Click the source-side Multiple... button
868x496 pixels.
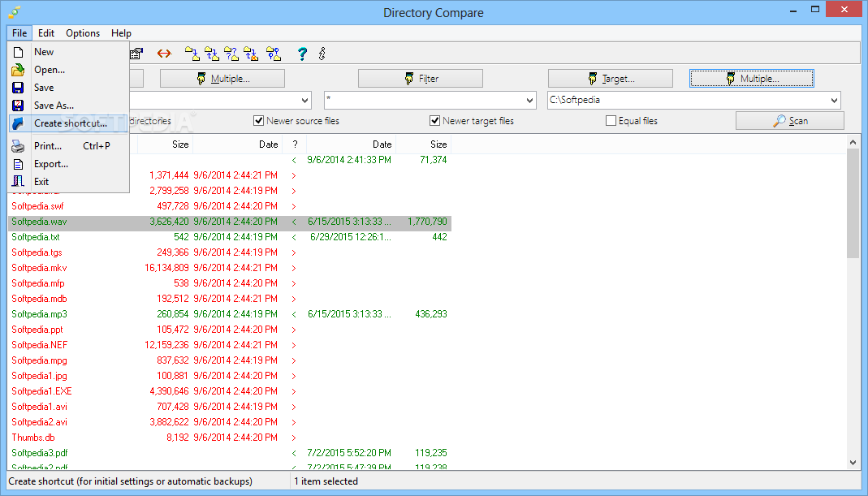(222, 79)
